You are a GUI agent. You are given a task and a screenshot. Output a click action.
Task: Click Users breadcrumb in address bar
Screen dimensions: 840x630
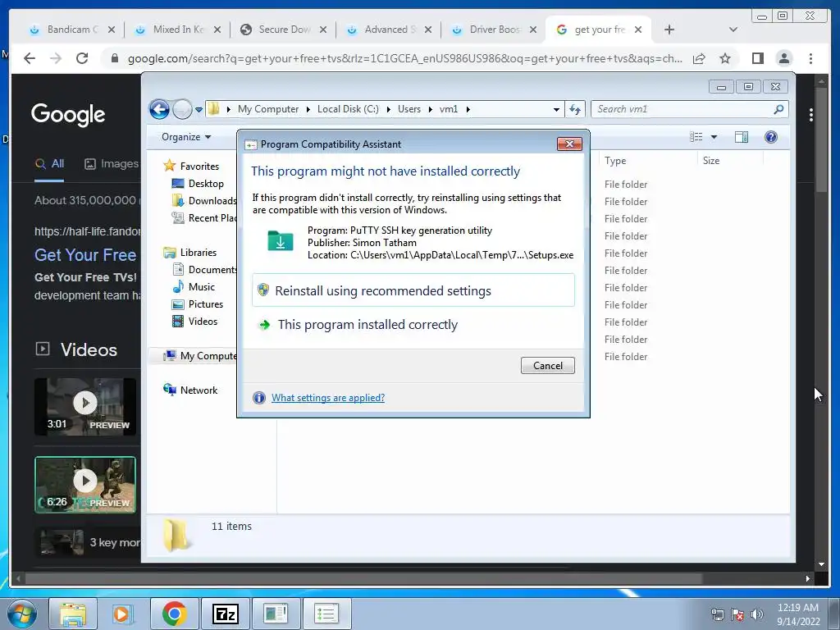(x=409, y=109)
